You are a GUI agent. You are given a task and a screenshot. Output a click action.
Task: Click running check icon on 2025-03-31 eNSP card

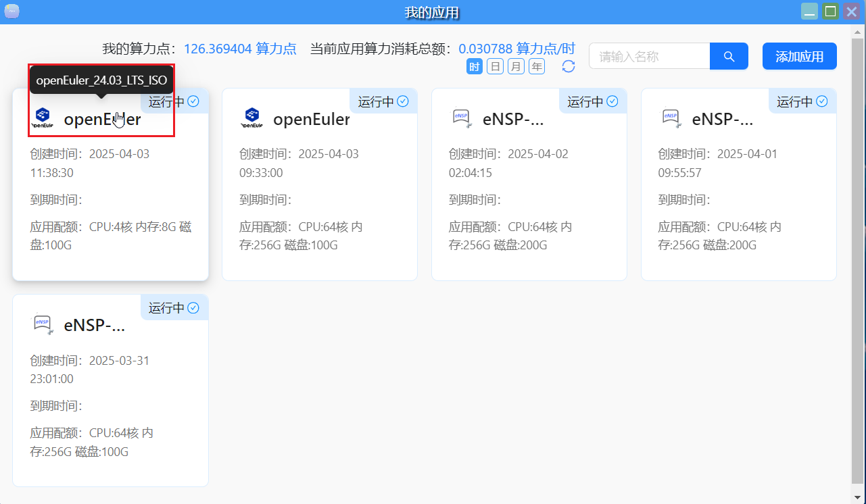pos(193,307)
